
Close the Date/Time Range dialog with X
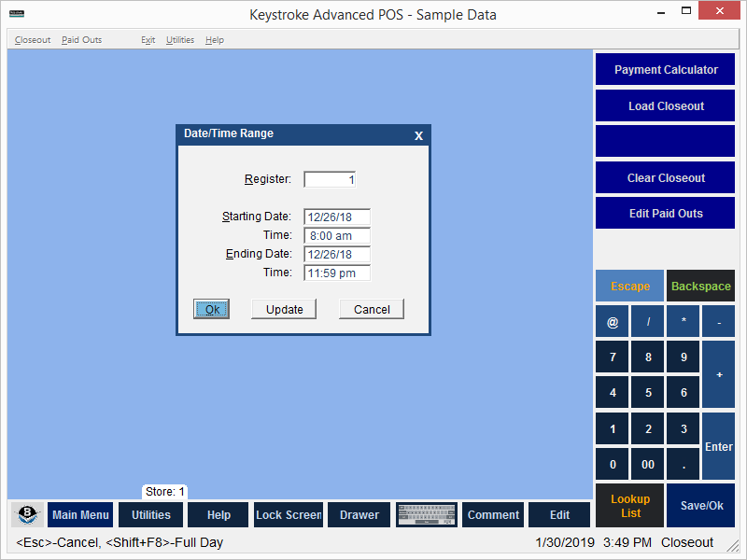[x=418, y=135]
